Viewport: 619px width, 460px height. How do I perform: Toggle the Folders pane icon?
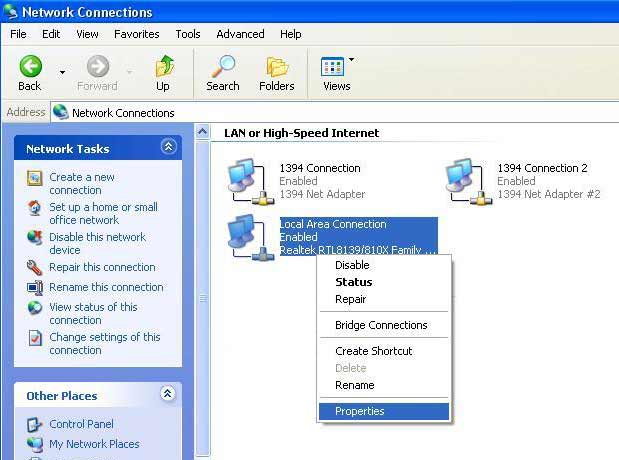pyautogui.click(x=277, y=67)
